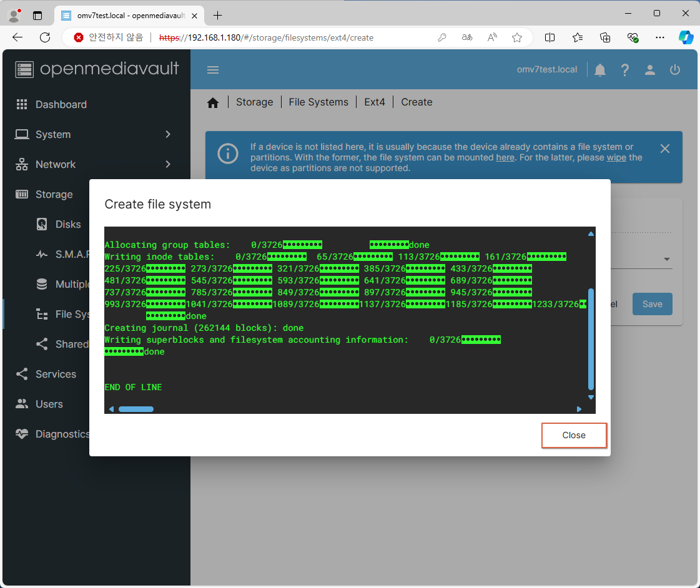Click the S.M.A.R.T. pulse icon
The height and width of the screenshot is (588, 700).
41,254
